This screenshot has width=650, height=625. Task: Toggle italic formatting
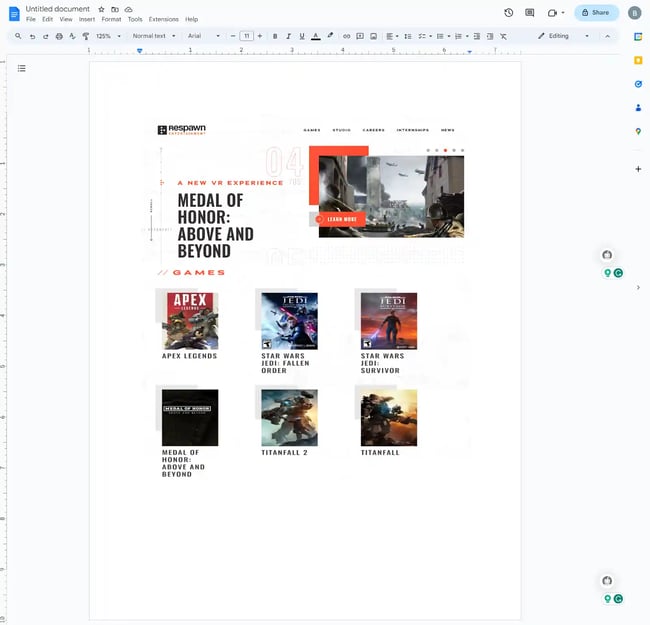coord(288,36)
